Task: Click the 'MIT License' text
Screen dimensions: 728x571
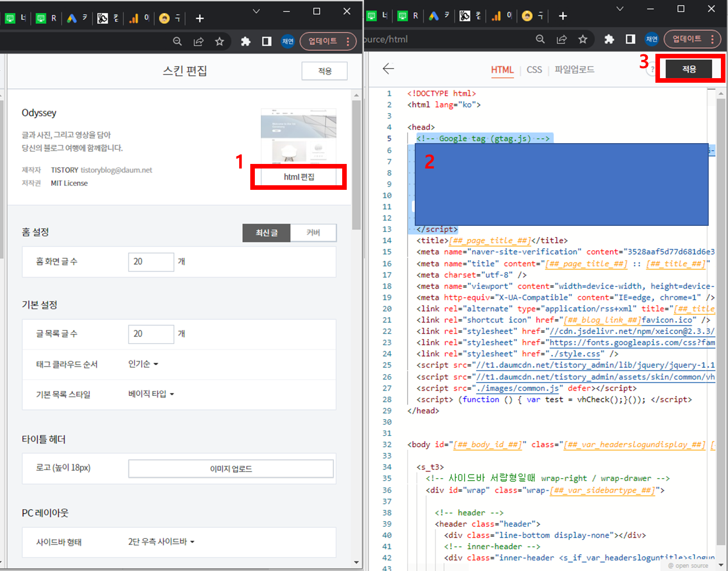Action: pos(69,183)
